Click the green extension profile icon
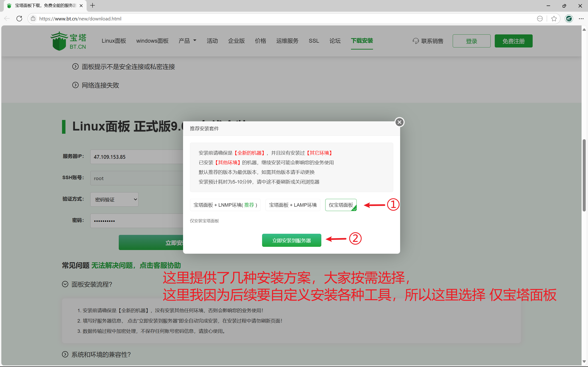The width and height of the screenshot is (588, 367). (x=569, y=18)
